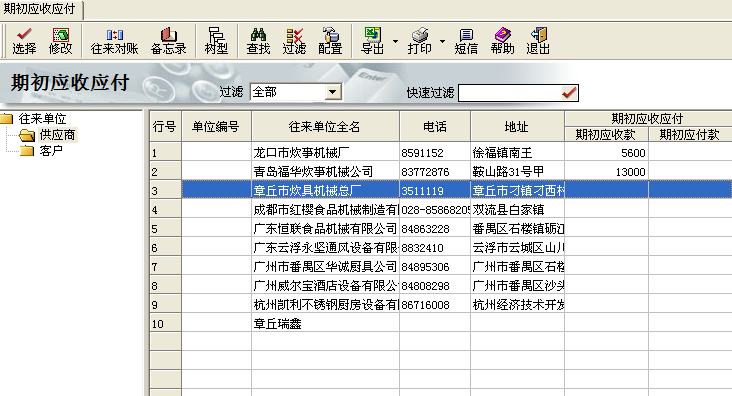Open the 过滤 全部 combo box
The height and width of the screenshot is (396, 732).
coord(296,92)
